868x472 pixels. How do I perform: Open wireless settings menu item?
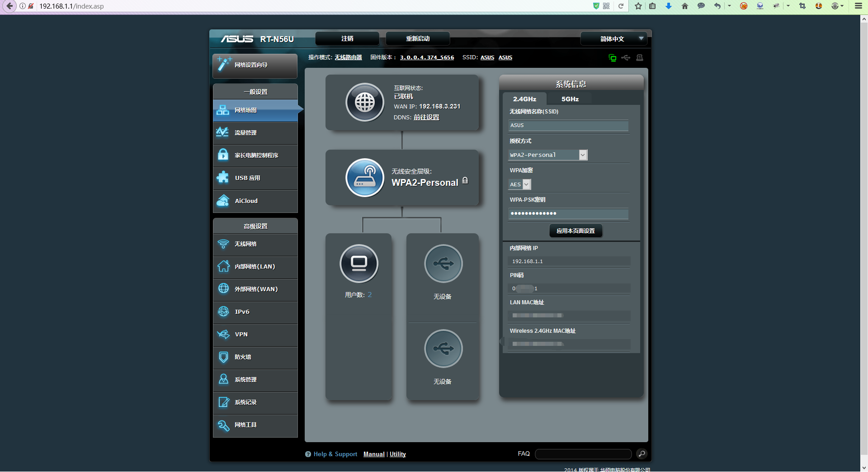coord(255,244)
